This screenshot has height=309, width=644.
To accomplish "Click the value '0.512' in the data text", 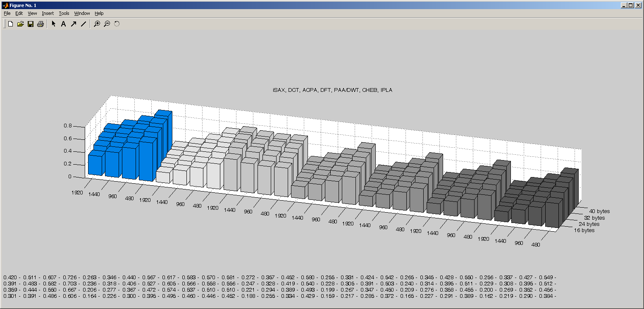I will [546, 283].
